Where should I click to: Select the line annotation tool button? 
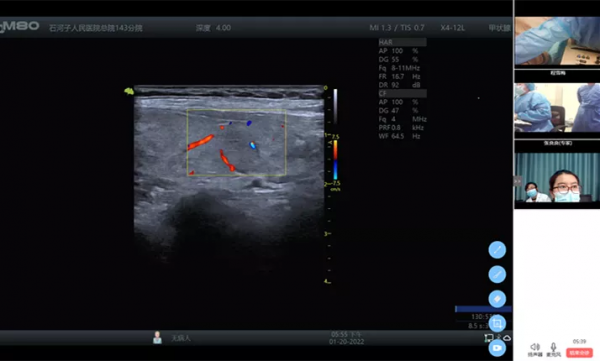point(497,250)
